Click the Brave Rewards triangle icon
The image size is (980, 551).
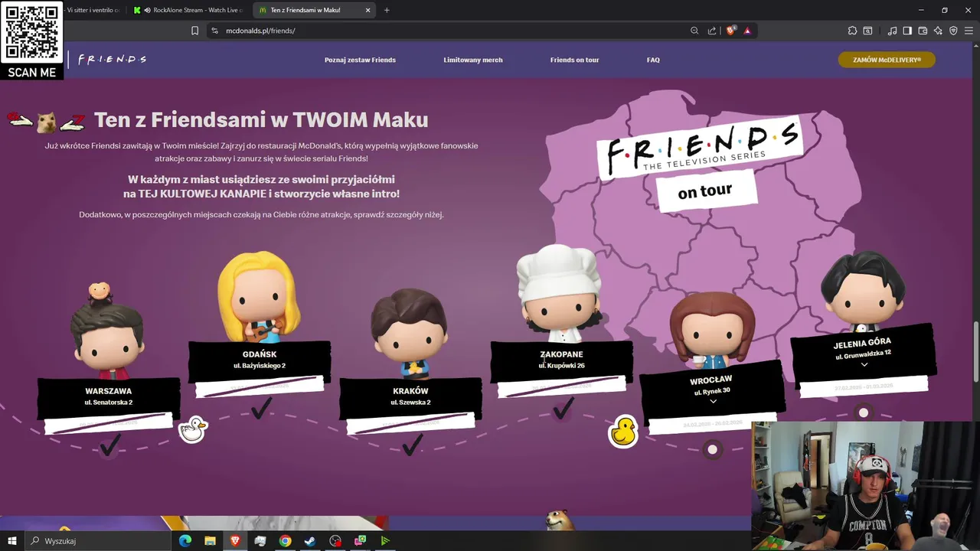click(x=747, y=31)
